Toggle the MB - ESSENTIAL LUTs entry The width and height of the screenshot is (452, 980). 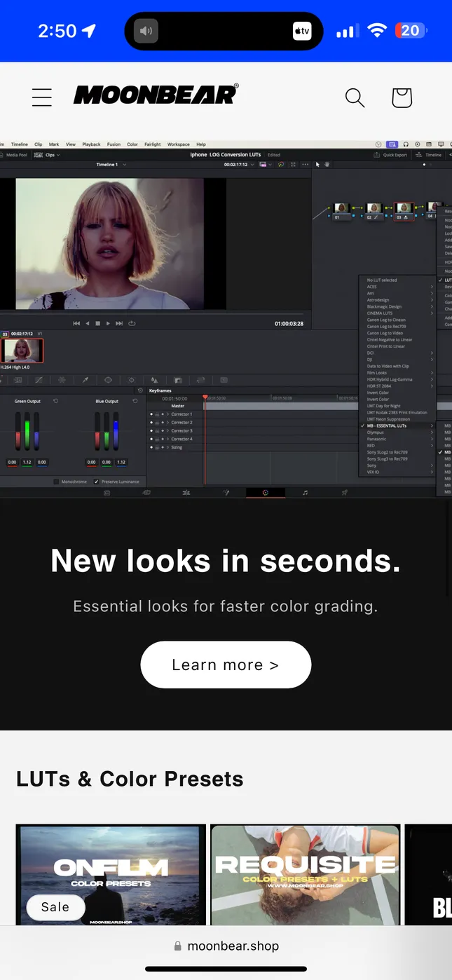point(396,426)
